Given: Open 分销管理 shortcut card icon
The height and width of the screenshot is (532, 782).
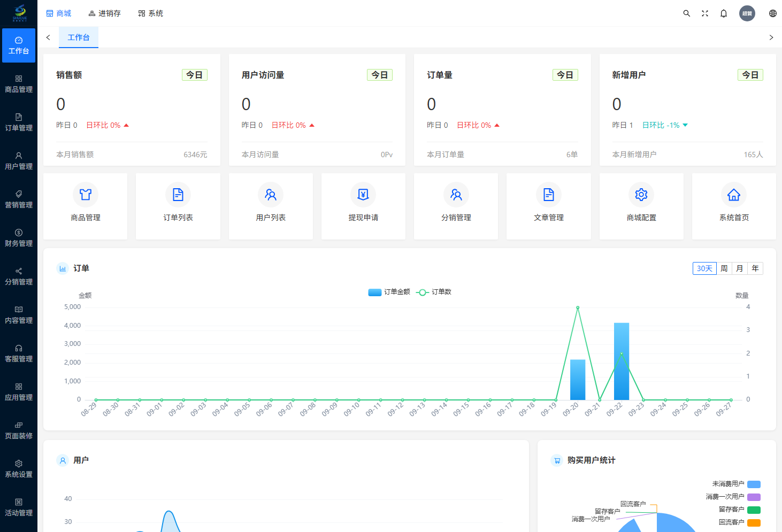Looking at the screenshot, I should pos(456,195).
